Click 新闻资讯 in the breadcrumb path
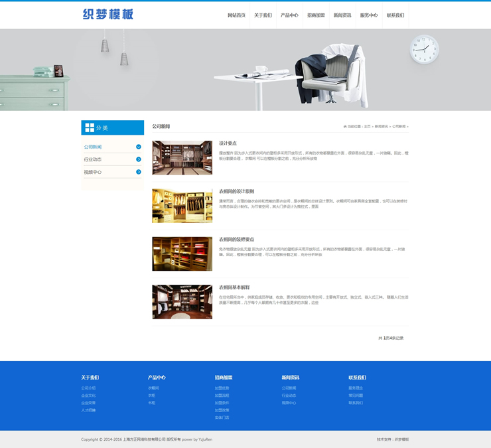The image size is (491, 448). (x=382, y=126)
